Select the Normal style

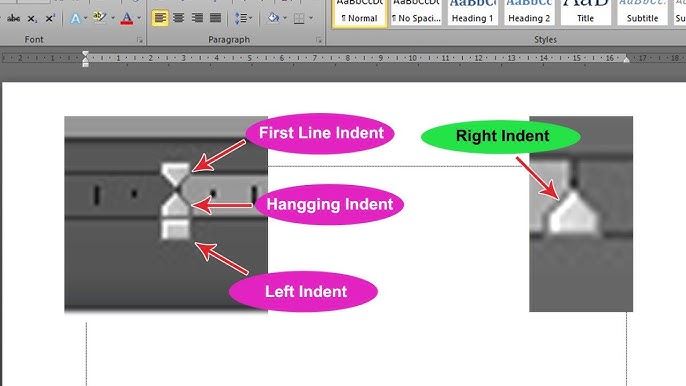click(x=360, y=14)
